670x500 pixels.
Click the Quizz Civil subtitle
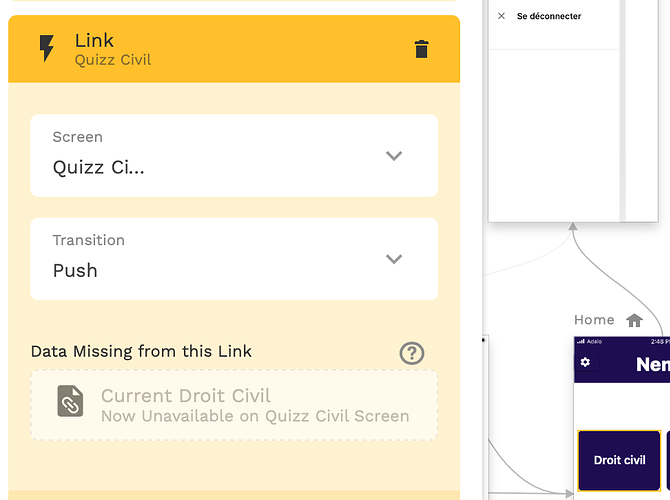[113, 60]
